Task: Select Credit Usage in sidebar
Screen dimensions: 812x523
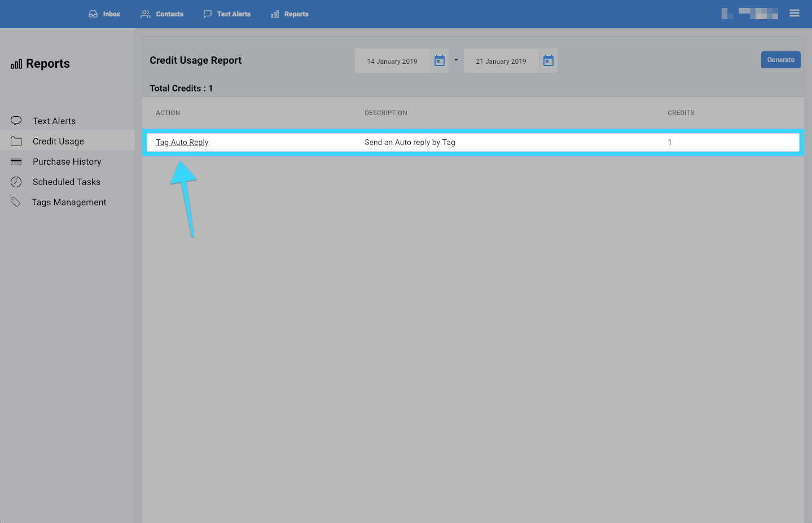Action: coord(58,141)
